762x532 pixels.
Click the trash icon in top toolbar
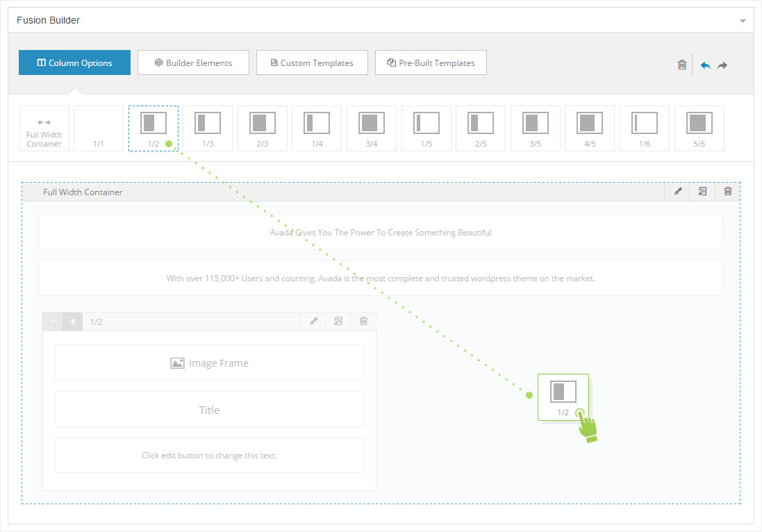tap(681, 65)
